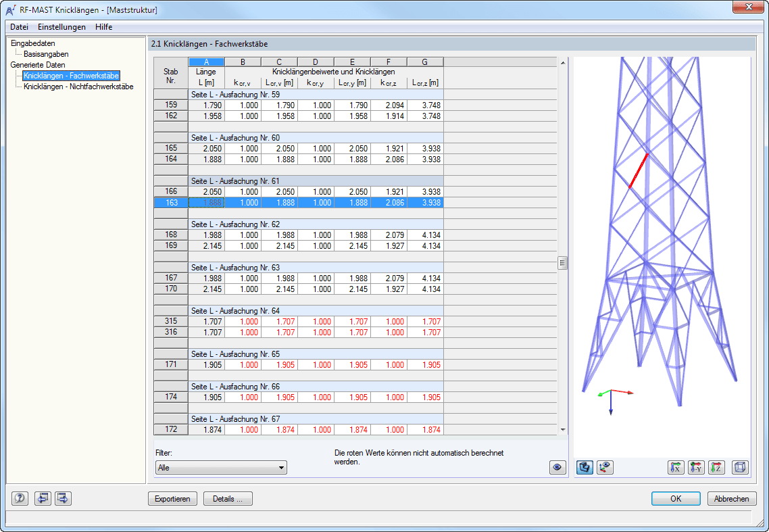
Task: Click the vertical scrollbar thumb of table
Action: click(562, 262)
